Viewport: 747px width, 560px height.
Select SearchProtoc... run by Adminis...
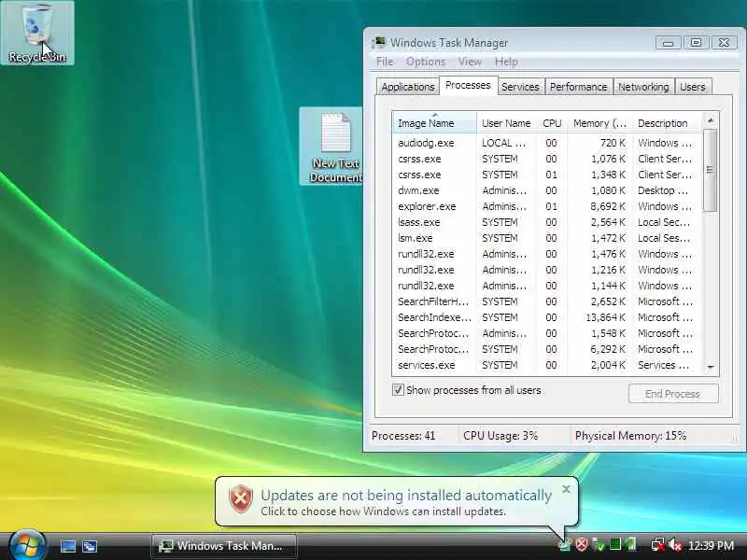[547, 333]
